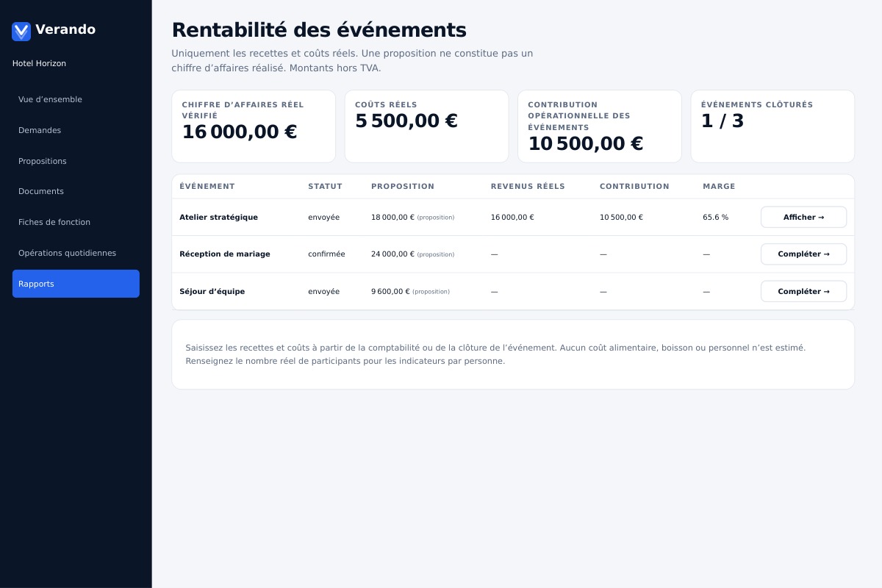Screen dimensions: 882x588
Task: Select the Atelier stratégique event name
Action: (218, 218)
